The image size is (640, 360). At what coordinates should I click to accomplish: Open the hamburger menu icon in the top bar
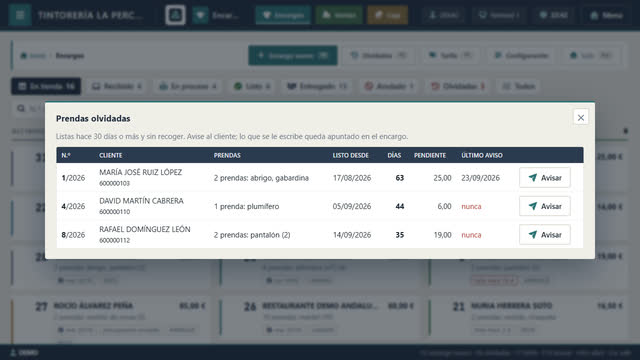(x=20, y=15)
